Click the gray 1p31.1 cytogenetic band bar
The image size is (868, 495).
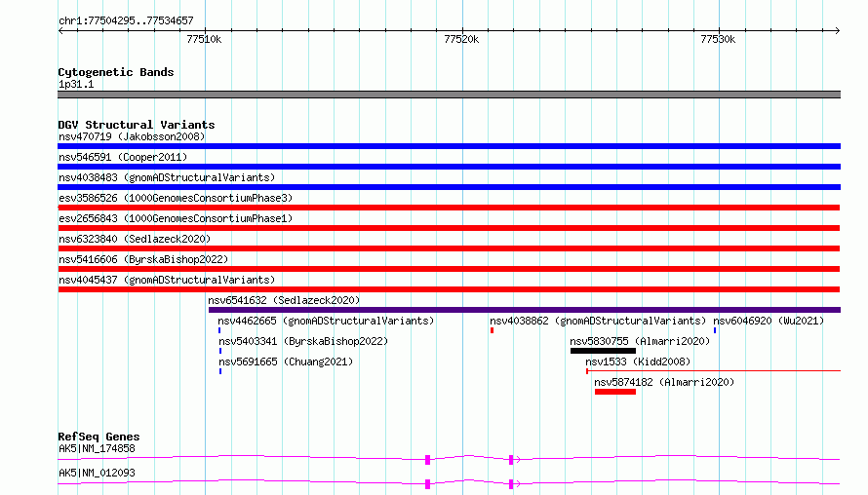449,95
